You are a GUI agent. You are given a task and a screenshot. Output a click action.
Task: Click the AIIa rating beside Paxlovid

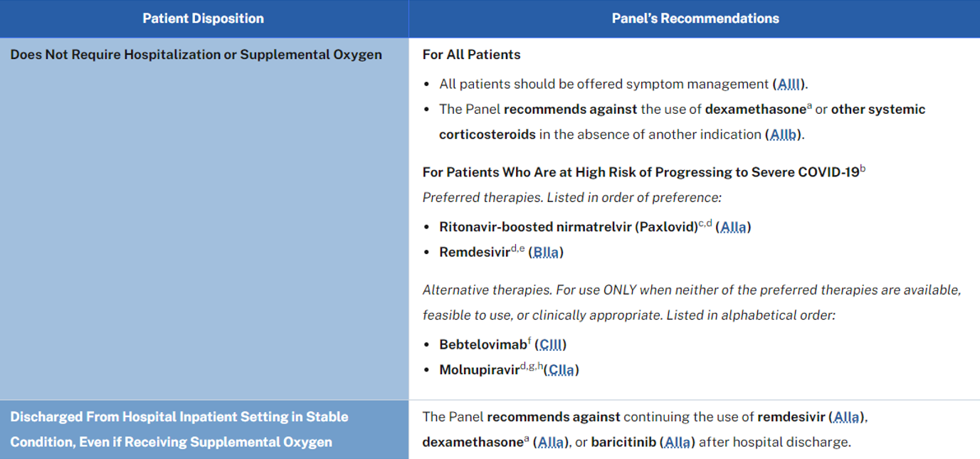coord(733,227)
